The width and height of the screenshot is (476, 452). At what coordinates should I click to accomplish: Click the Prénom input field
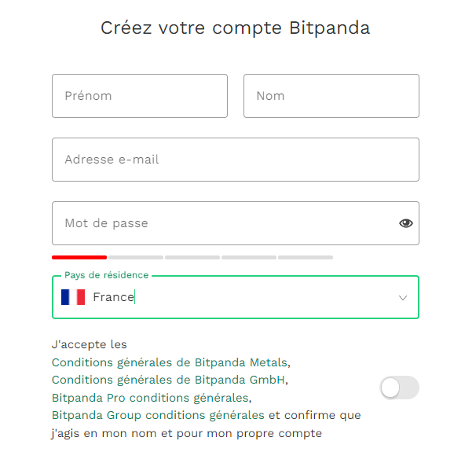pos(140,96)
